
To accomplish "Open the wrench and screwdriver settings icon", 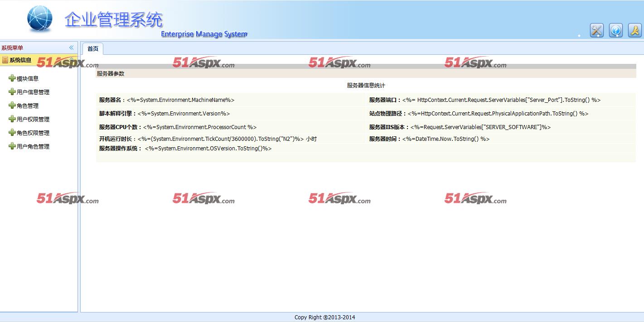I will pyautogui.click(x=596, y=30).
